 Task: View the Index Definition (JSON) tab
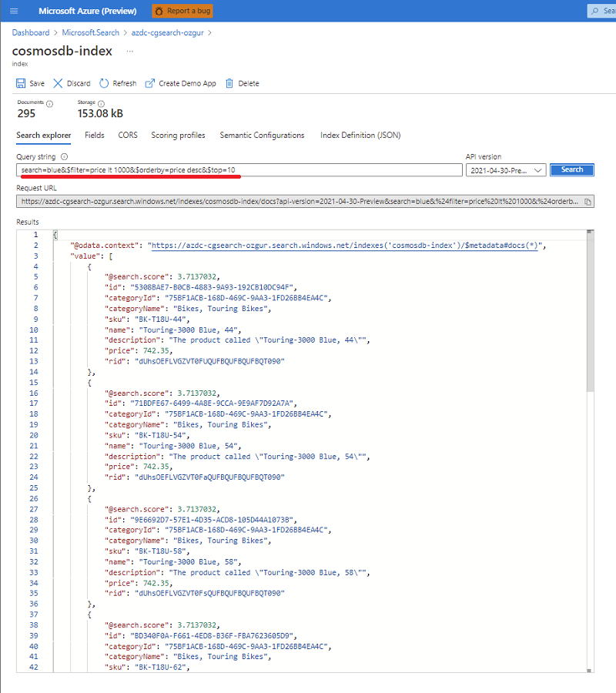tap(360, 135)
